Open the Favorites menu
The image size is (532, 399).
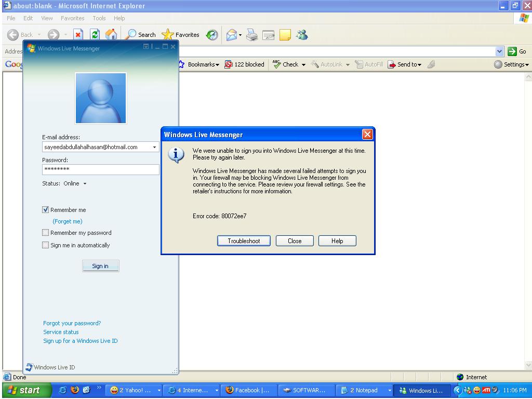tap(73, 18)
